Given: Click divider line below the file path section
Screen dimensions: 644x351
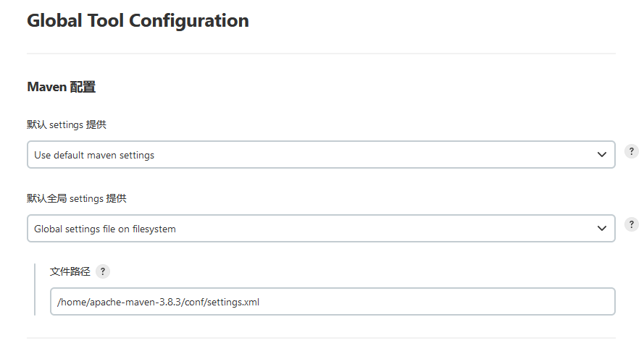Looking at the screenshot, I should [321, 338].
